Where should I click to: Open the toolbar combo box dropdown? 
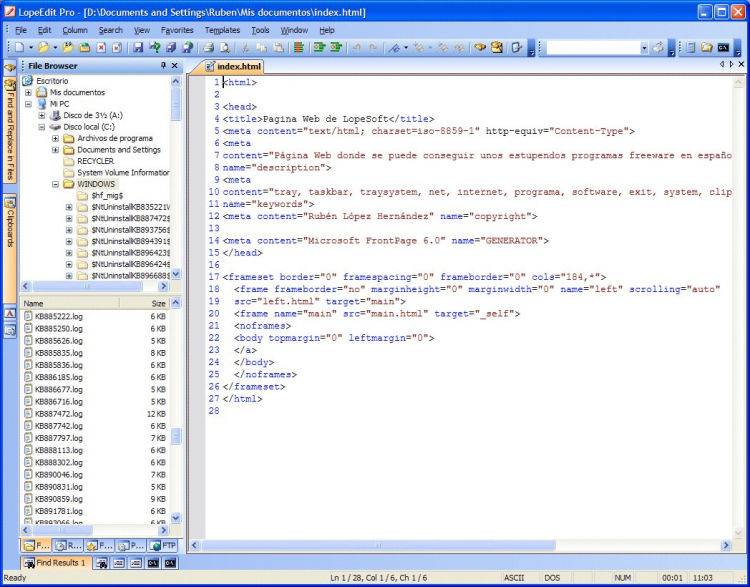click(644, 47)
